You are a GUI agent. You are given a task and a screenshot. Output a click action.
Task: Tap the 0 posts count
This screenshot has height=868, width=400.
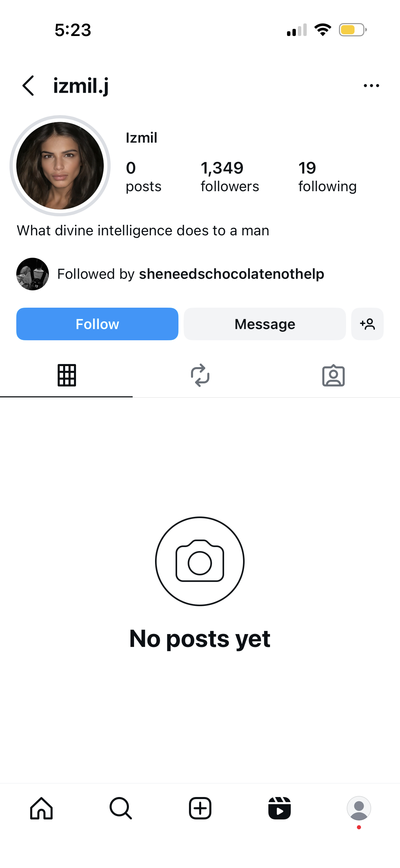[143, 177]
